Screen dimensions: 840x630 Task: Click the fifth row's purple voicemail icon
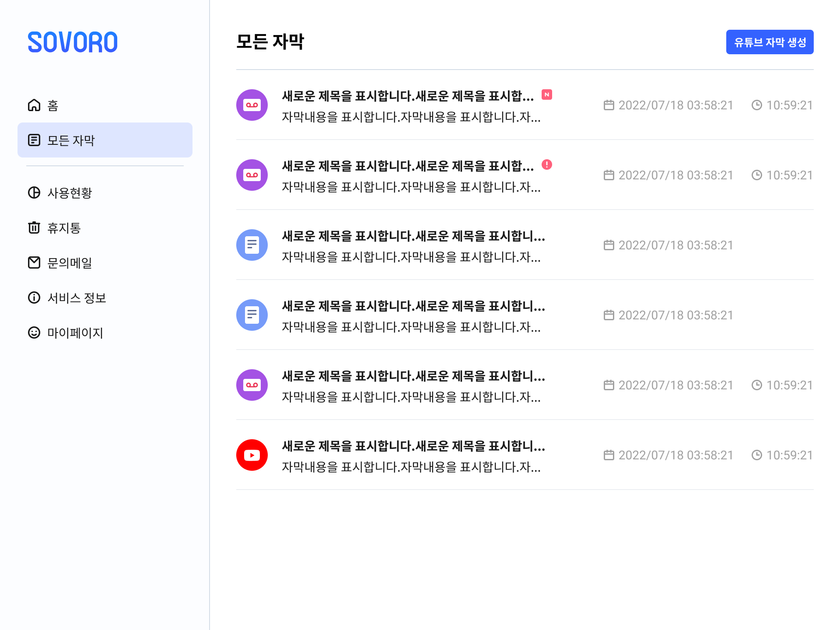252,385
